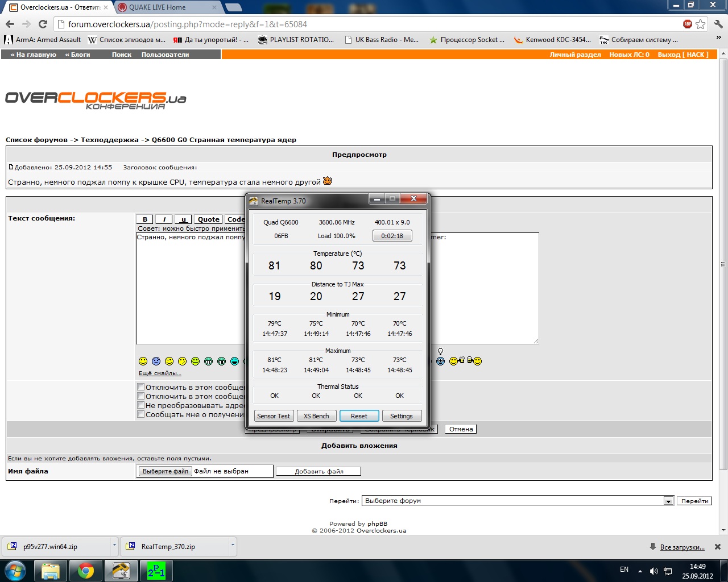Screen dimensions: 728x582
Task: Click the 'Добавить файл' button
Action: (x=318, y=471)
